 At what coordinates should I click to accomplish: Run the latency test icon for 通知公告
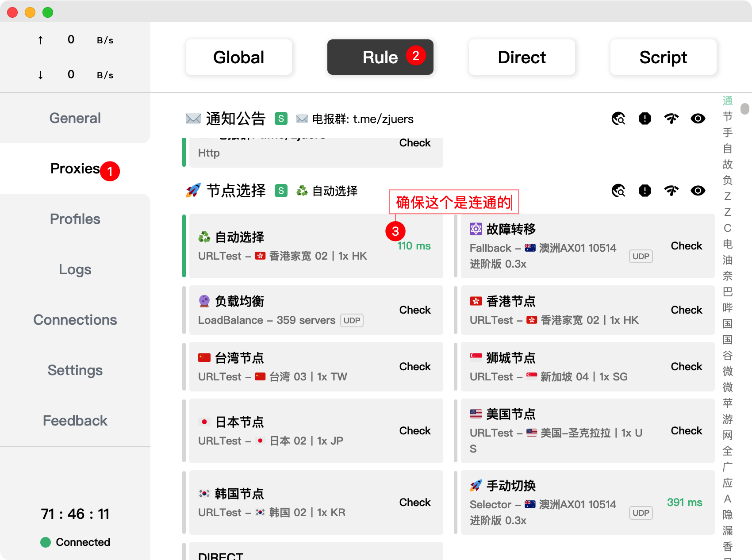pyautogui.click(x=671, y=119)
